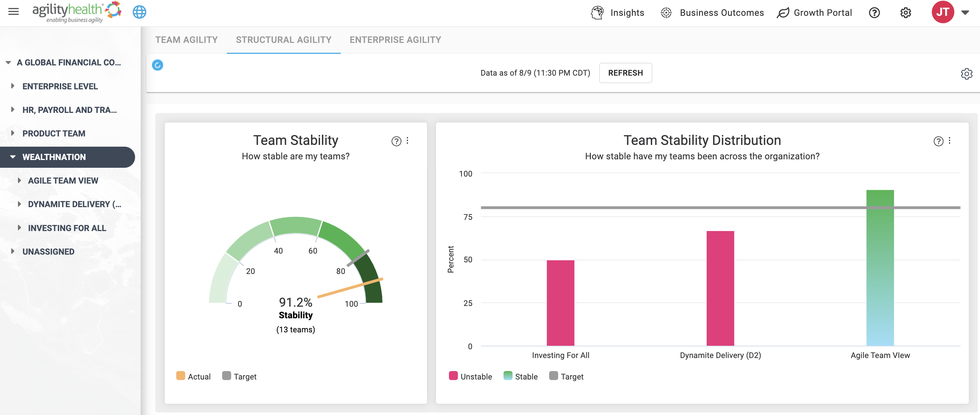Toggle the Actual legend in gauge
Image resolution: width=980 pixels, height=415 pixels.
(193, 376)
